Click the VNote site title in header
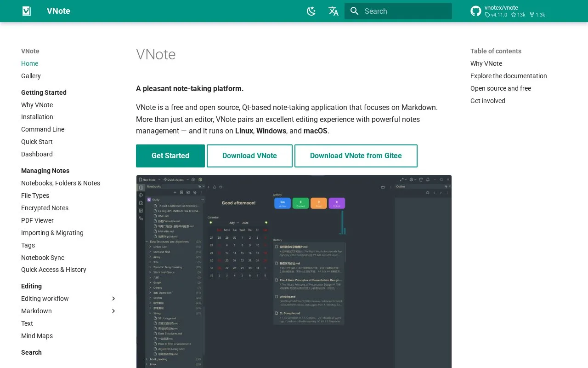The image size is (588, 368). click(x=58, y=11)
